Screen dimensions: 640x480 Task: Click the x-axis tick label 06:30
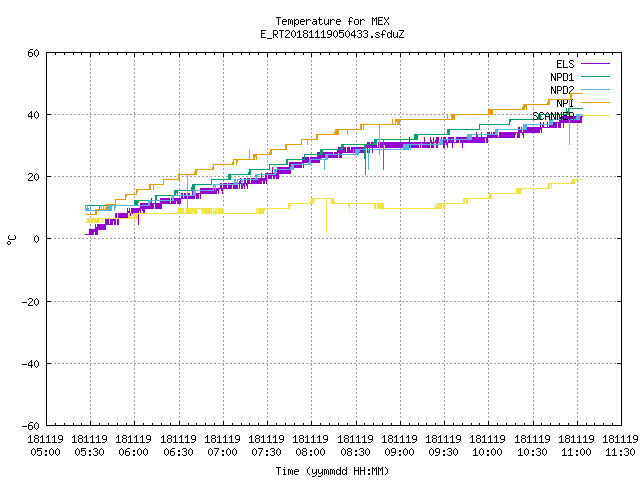(x=178, y=453)
